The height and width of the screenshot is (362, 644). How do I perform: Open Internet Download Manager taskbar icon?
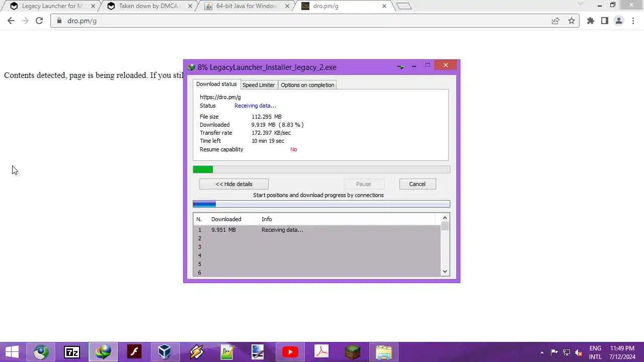(103, 352)
